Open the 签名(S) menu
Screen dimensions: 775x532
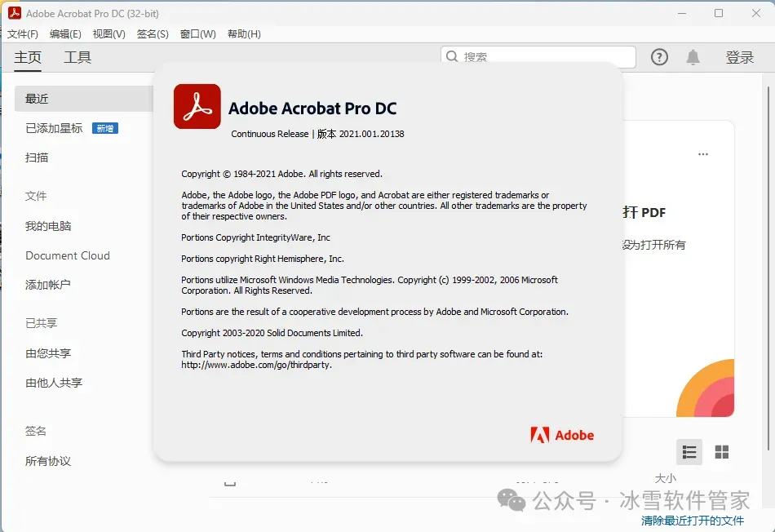pos(153,34)
